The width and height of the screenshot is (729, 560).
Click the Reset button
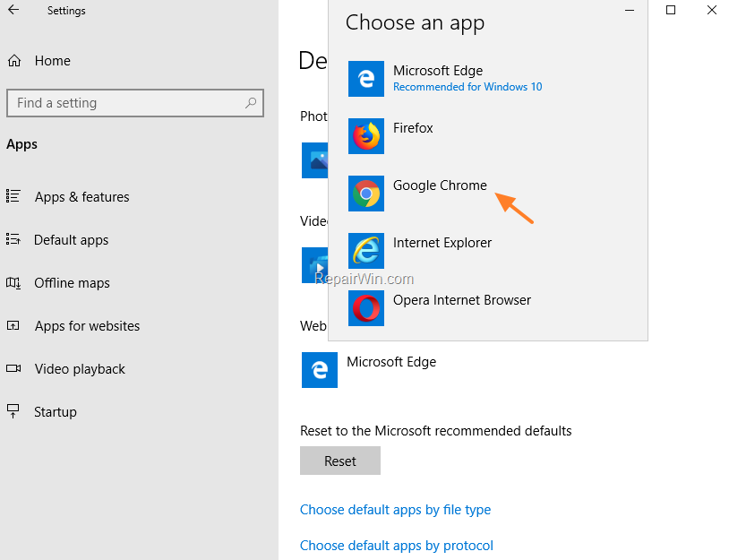click(x=339, y=461)
